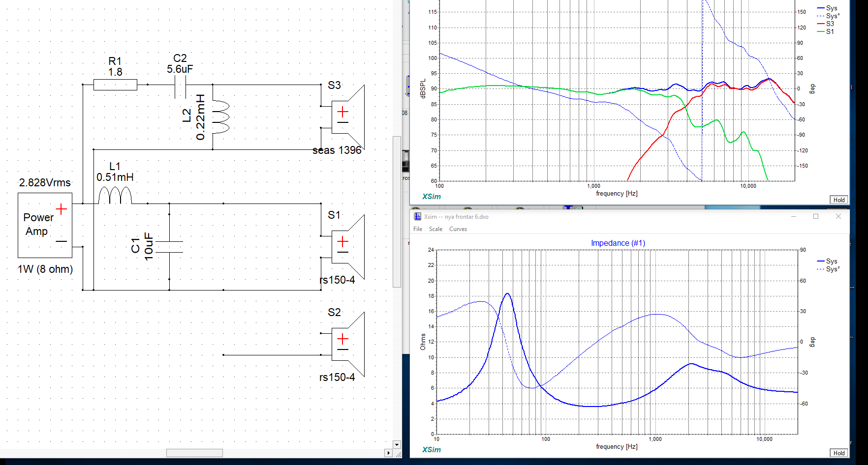
Task: Click Hold button on frequency response graph
Action: click(839, 200)
